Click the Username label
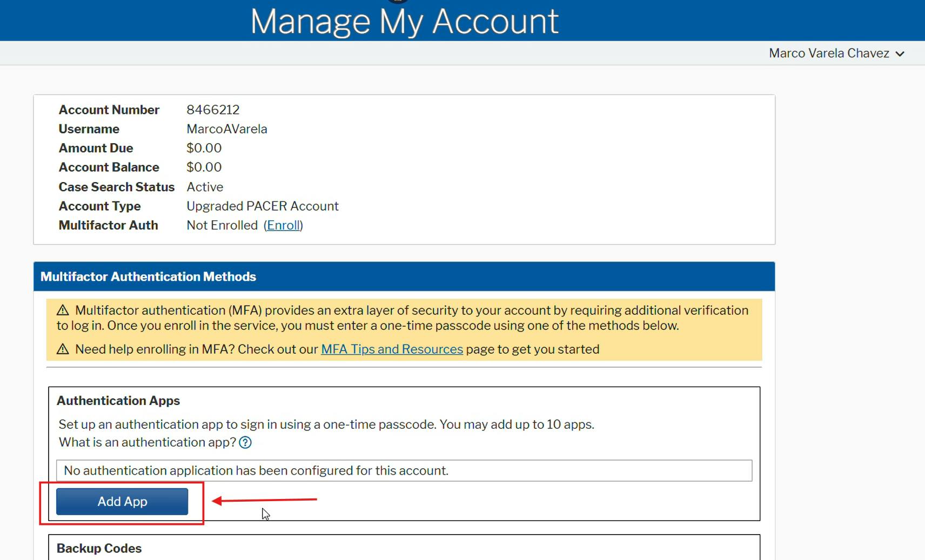 pyautogui.click(x=89, y=129)
